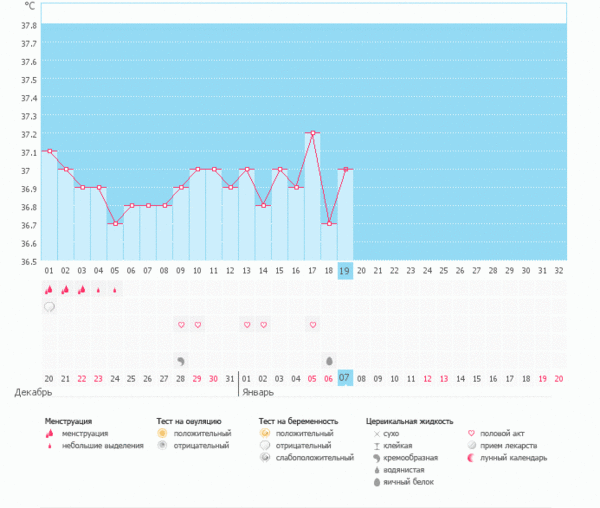Click the egg white fluid icon on day 18

click(329, 360)
